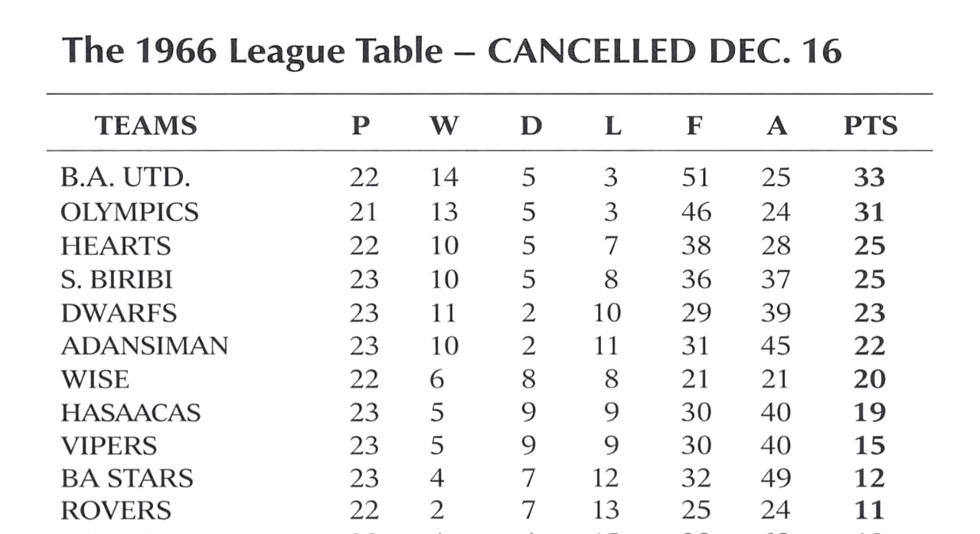Click the OLYMPICS team name

point(129,211)
